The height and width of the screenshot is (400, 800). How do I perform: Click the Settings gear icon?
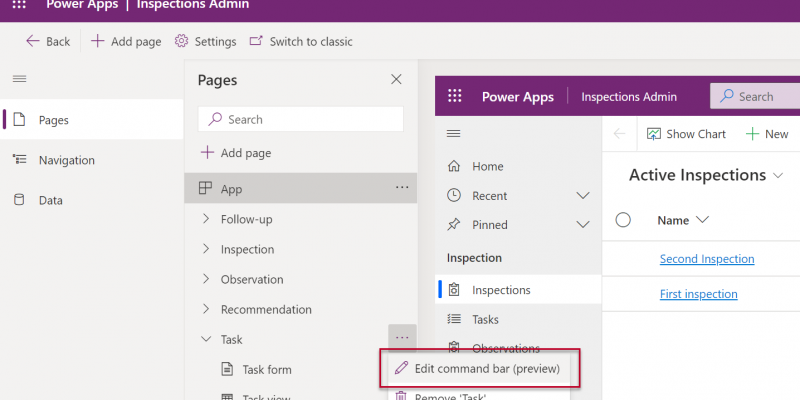point(181,41)
